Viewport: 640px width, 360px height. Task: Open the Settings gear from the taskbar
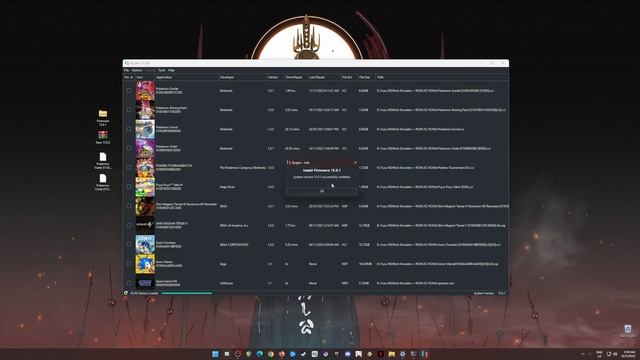(402, 354)
